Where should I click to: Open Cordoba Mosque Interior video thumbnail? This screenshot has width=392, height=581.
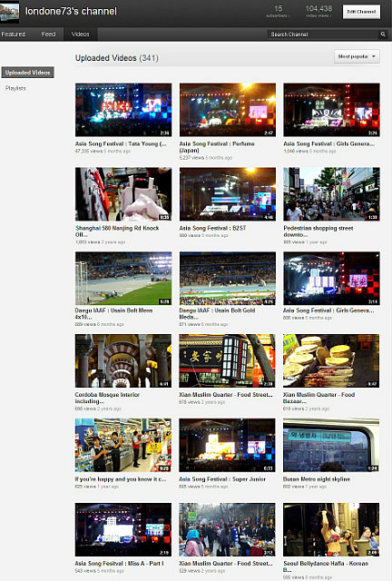point(123,361)
